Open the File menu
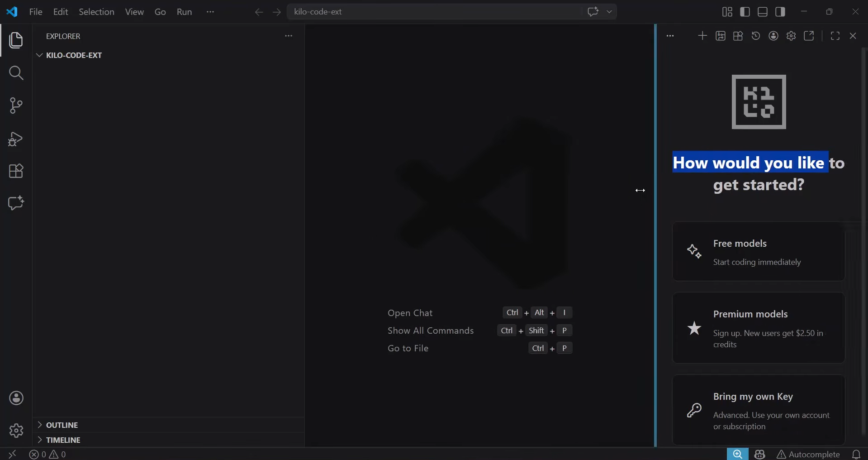The height and width of the screenshot is (460, 868). pyautogui.click(x=36, y=12)
